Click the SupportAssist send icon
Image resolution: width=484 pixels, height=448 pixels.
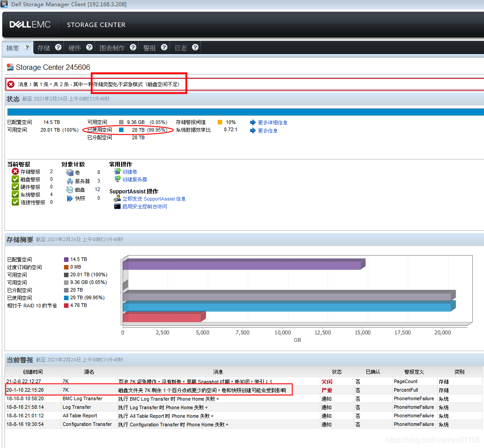pyautogui.click(x=117, y=198)
